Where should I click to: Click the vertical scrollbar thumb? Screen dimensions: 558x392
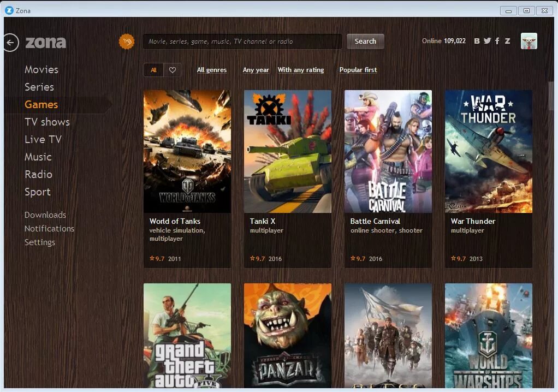coord(551,96)
